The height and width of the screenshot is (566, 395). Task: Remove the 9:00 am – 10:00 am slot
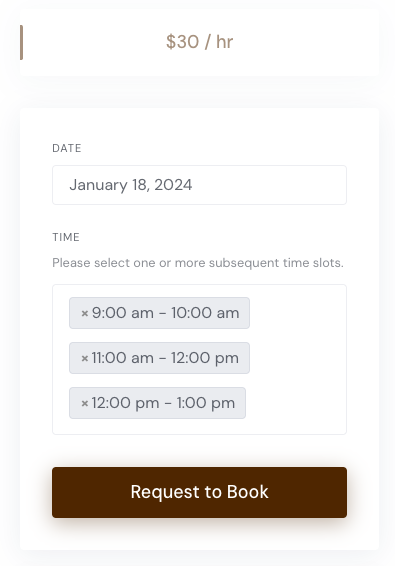85,313
